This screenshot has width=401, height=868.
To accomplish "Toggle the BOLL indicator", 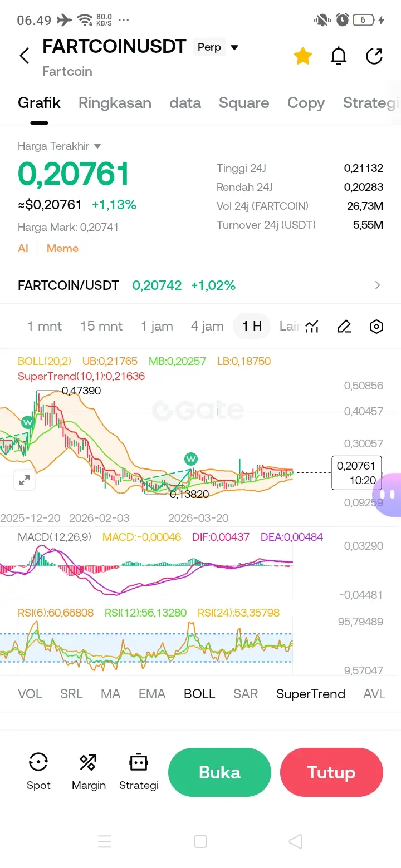I will point(199,694).
